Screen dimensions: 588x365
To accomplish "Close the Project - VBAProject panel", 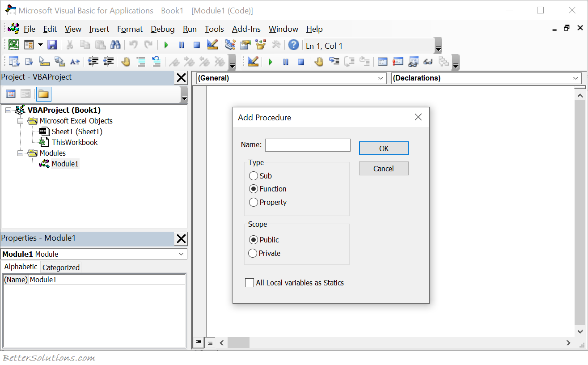I will (x=181, y=78).
